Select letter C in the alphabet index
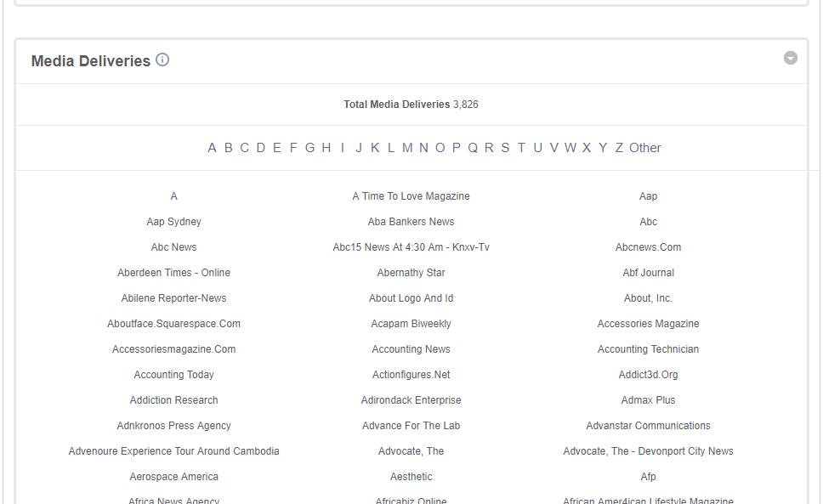 (245, 148)
